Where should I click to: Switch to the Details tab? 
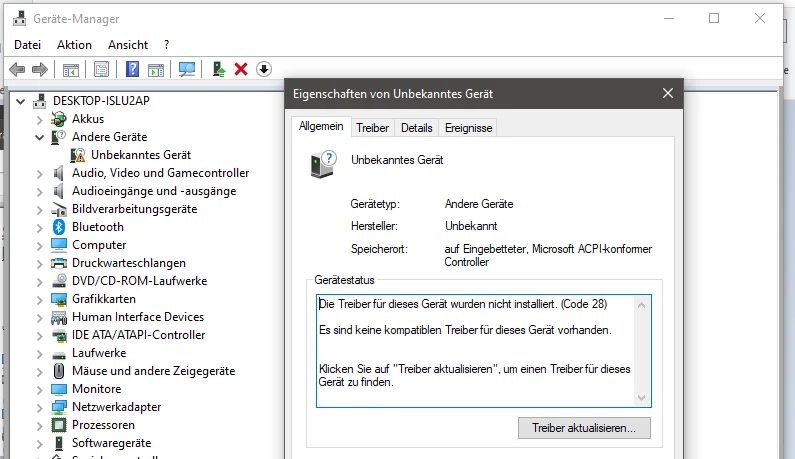click(416, 128)
